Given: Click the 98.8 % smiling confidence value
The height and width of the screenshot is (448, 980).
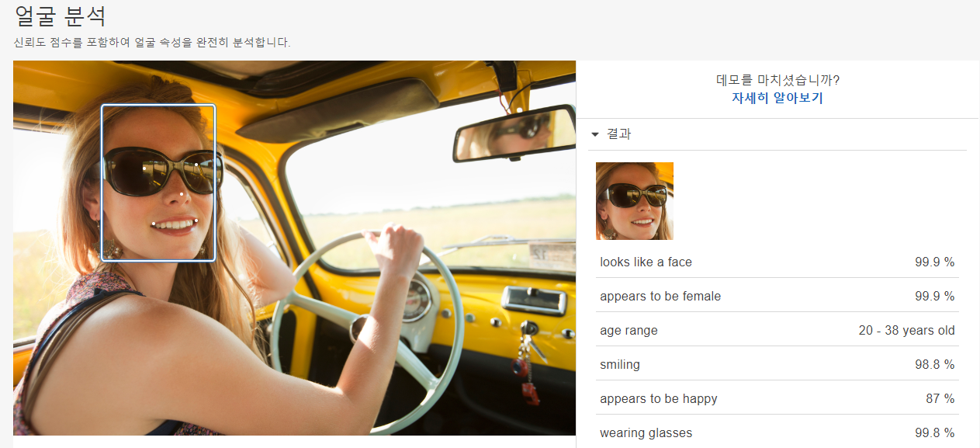Looking at the screenshot, I should click(x=934, y=364).
